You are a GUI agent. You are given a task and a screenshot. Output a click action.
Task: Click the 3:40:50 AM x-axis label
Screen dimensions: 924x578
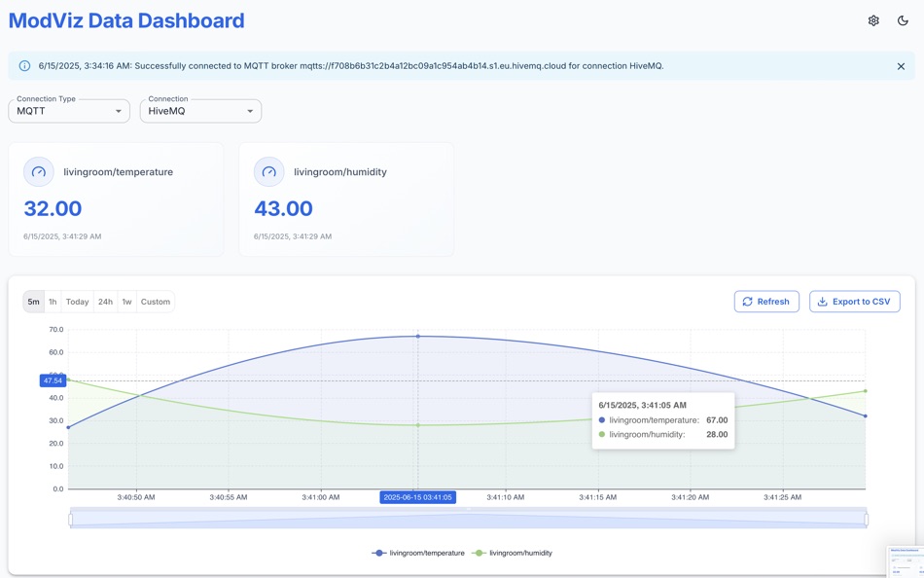tap(136, 497)
